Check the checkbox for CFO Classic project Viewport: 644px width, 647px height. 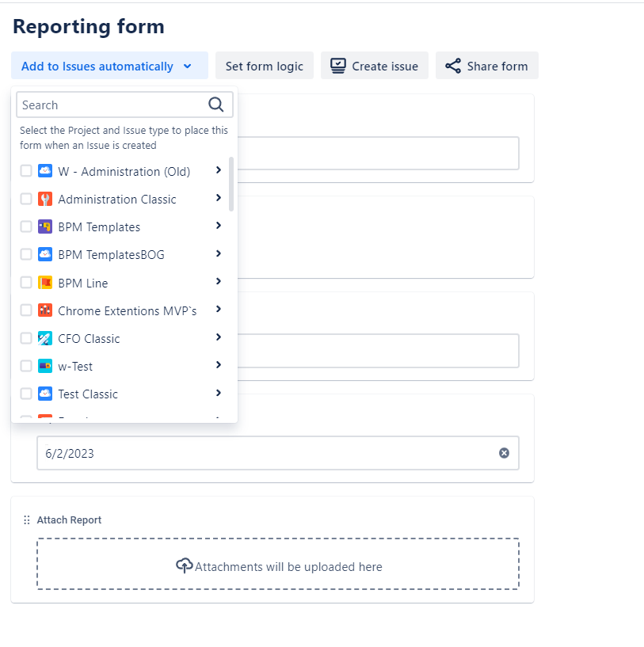tap(25, 337)
